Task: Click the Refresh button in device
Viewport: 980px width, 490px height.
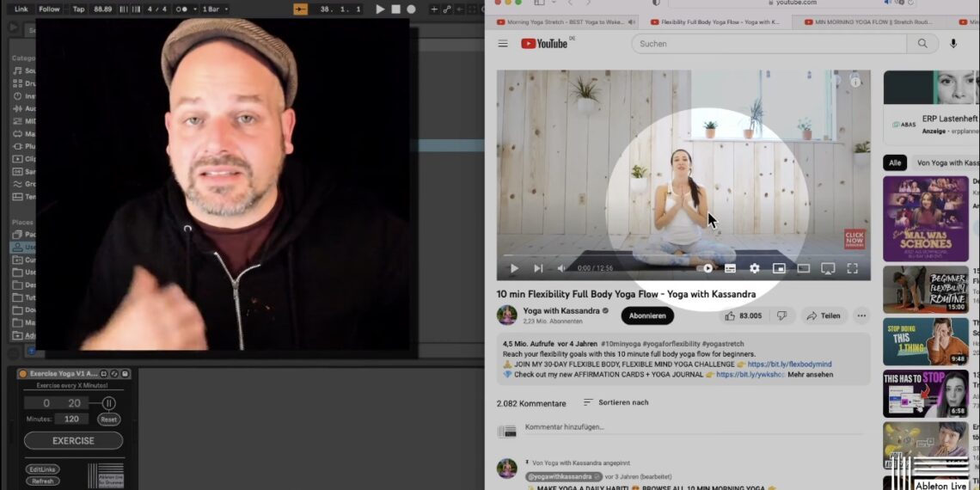Action: 42,481
